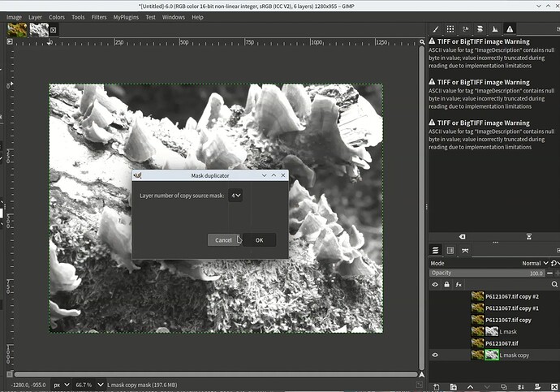Search layers with the magnifier icon
Viewport: 560px width, 392px height.
pos(554,285)
